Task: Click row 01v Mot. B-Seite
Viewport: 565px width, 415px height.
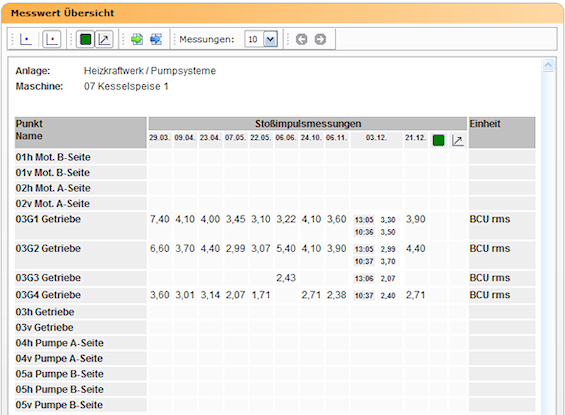Action: (275, 173)
